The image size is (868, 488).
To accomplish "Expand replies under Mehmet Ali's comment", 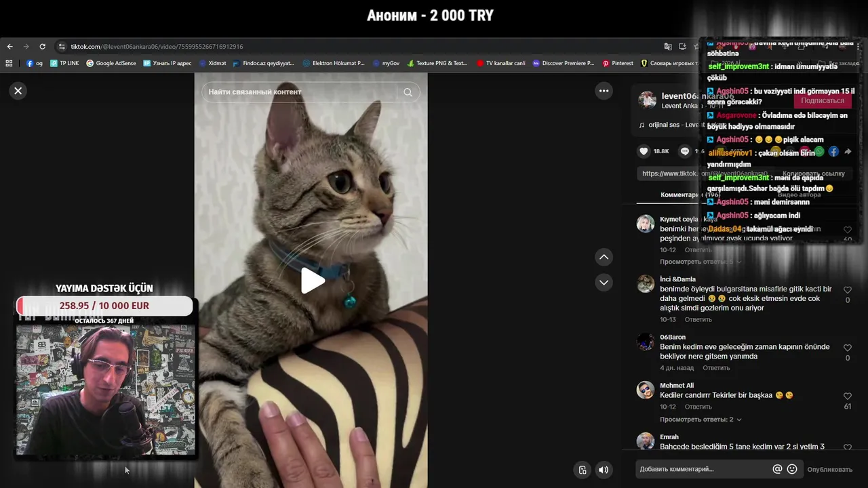I will coord(701,420).
